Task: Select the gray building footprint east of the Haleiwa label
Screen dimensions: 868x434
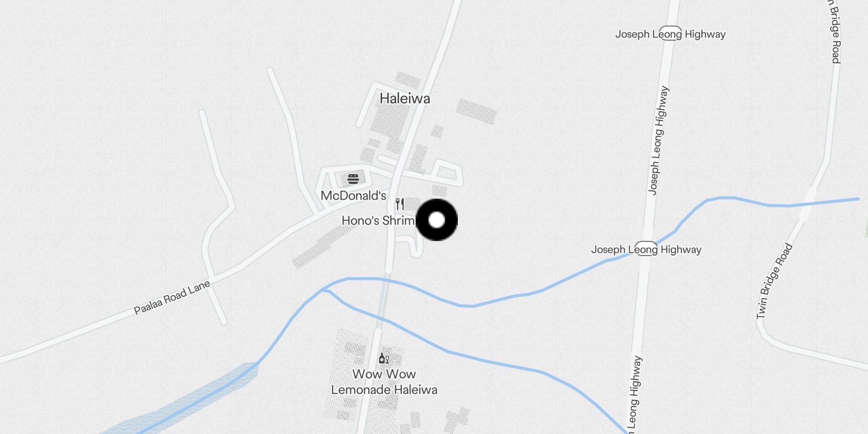Action: coord(476,111)
